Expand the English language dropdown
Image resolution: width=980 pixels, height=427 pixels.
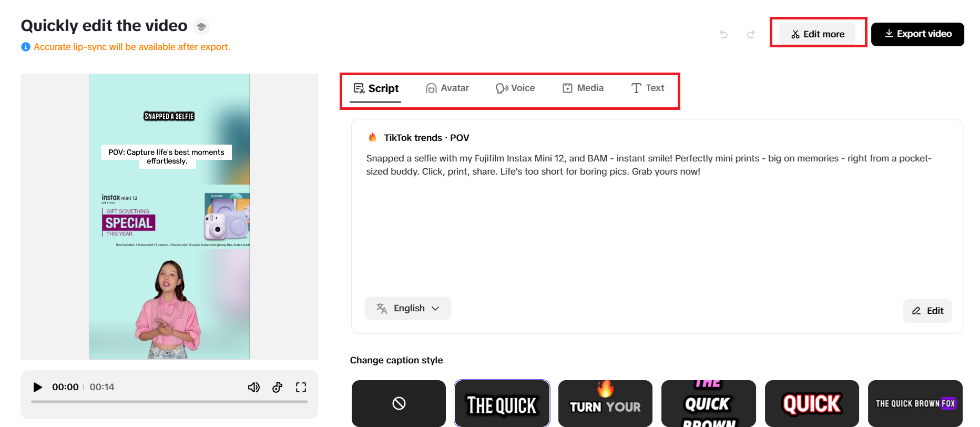(408, 308)
